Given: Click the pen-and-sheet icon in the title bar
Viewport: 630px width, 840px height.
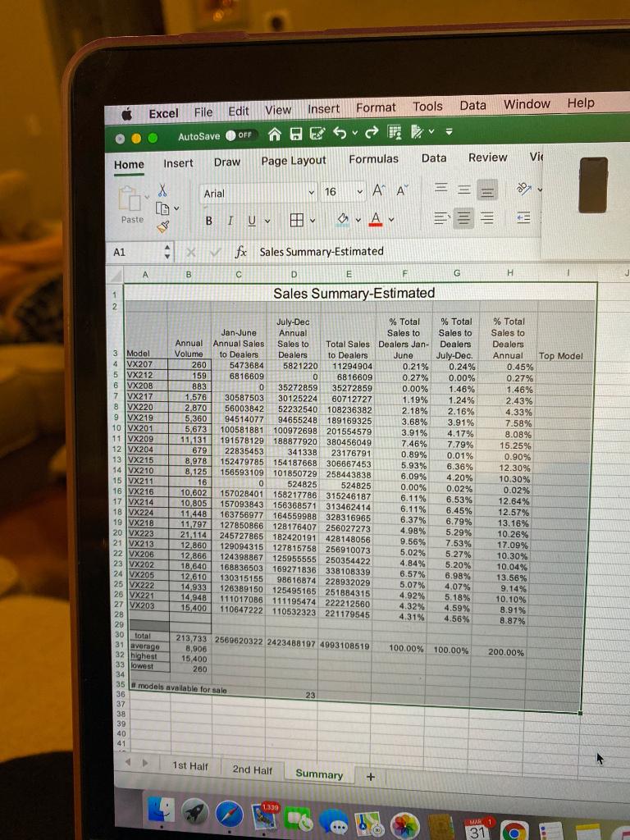Looking at the screenshot, I should (x=417, y=131).
